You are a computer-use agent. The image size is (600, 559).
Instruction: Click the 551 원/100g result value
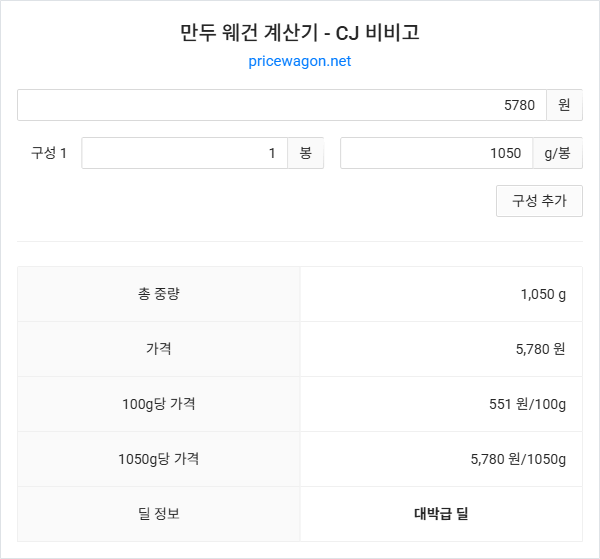click(527, 404)
